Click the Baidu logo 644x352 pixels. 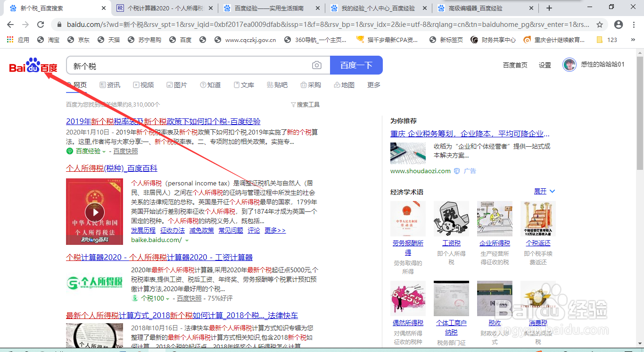coord(33,66)
